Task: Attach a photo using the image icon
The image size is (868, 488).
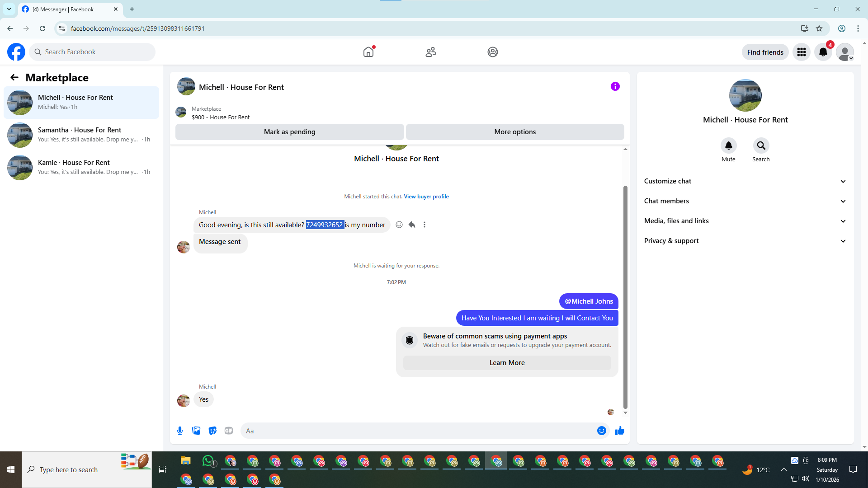Action: point(196,431)
